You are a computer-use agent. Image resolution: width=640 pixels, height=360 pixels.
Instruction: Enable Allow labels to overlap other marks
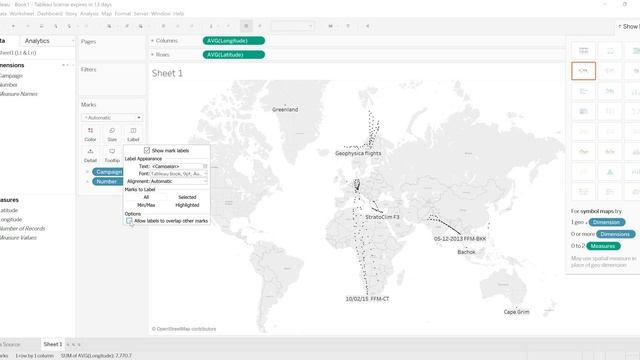[129, 221]
